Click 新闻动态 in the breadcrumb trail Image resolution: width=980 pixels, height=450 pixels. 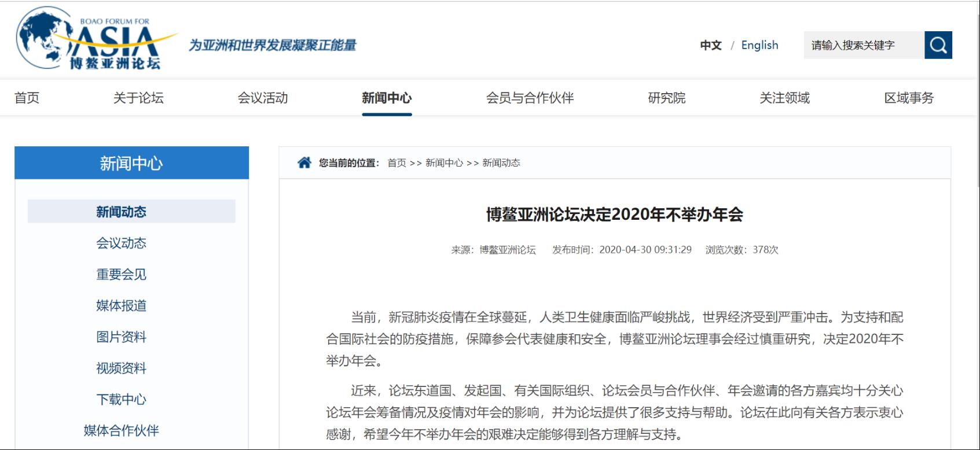501,163
